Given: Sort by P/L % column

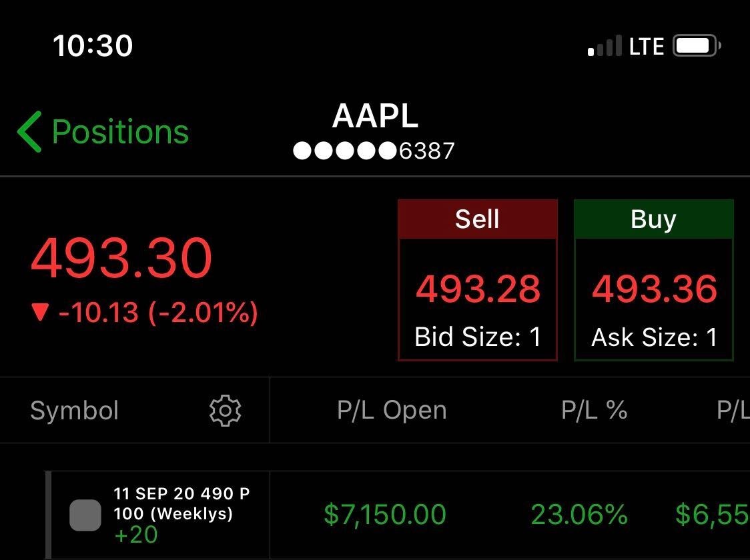Looking at the screenshot, I should tap(594, 410).
